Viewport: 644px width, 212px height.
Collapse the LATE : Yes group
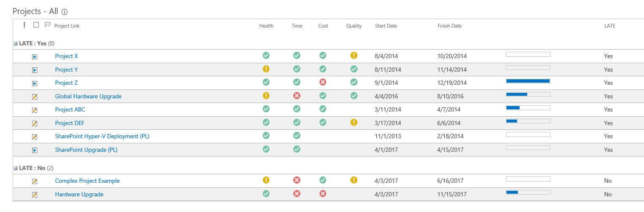point(15,43)
